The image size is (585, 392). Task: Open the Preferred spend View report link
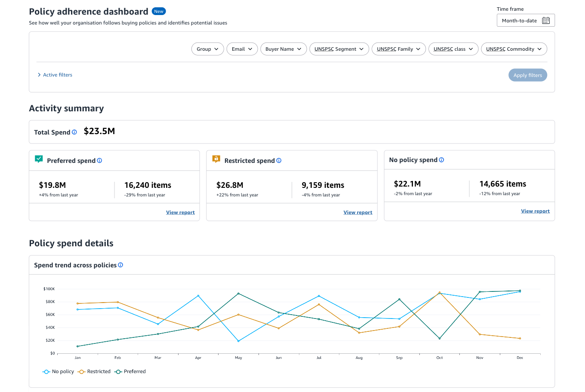tap(180, 212)
